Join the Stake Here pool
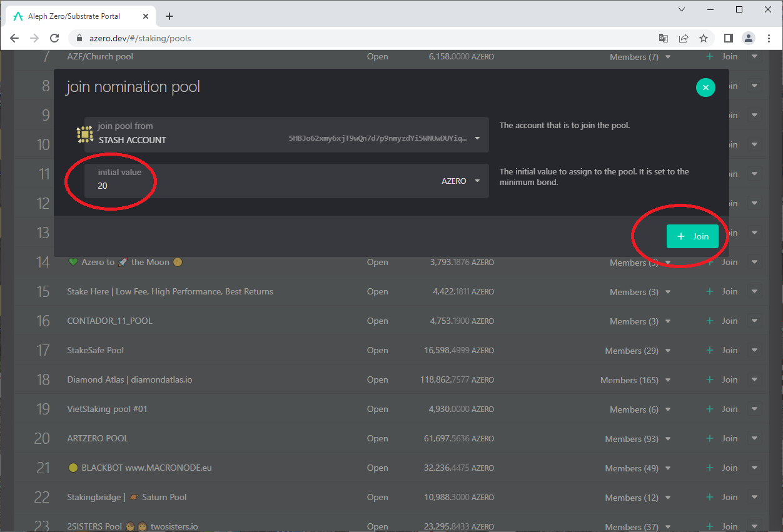Image resolution: width=783 pixels, height=532 pixels. point(722,291)
